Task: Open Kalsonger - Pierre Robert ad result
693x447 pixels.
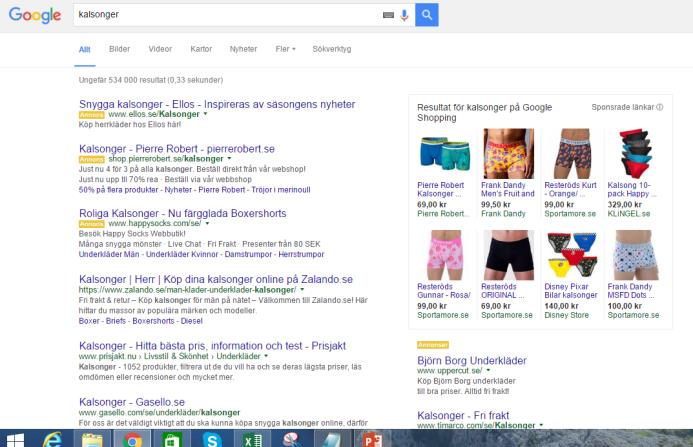Action: pyautogui.click(x=177, y=149)
